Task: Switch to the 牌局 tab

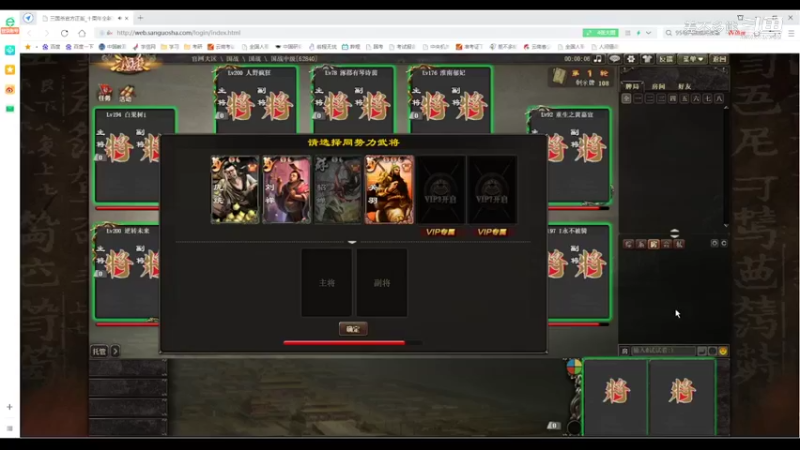Action: pos(632,86)
